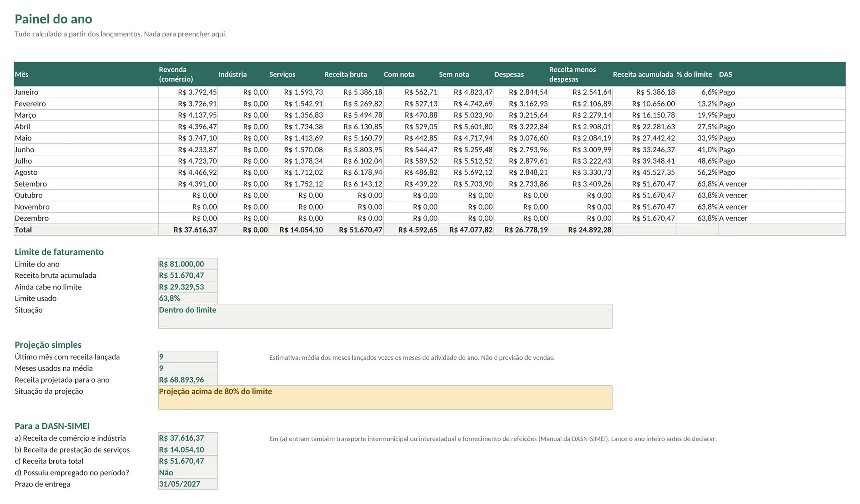
Task: Select the 'Possui empregado' value 'Não'
Action: 188,473
